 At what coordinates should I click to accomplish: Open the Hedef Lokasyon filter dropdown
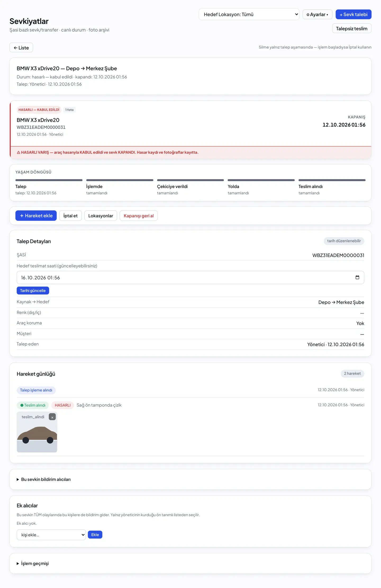(249, 14)
